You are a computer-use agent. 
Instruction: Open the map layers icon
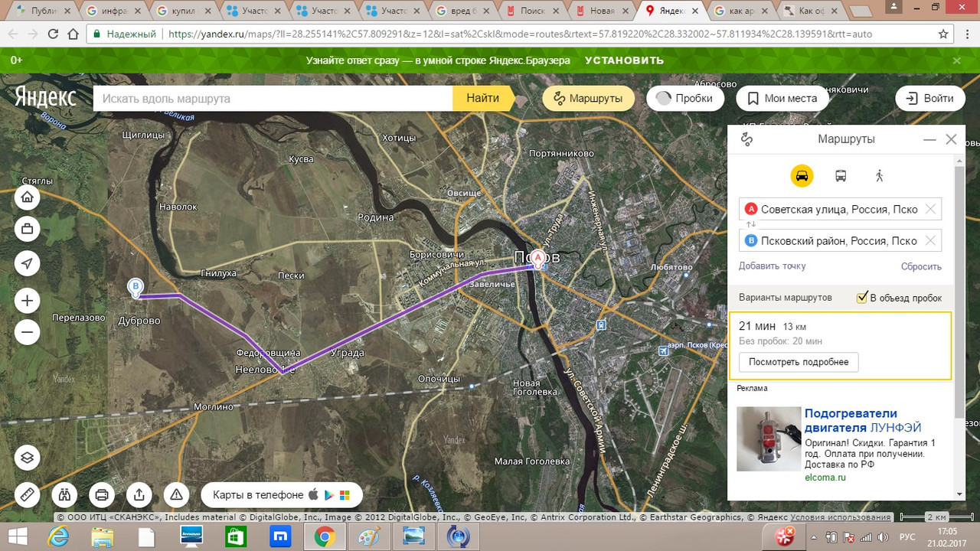click(28, 458)
